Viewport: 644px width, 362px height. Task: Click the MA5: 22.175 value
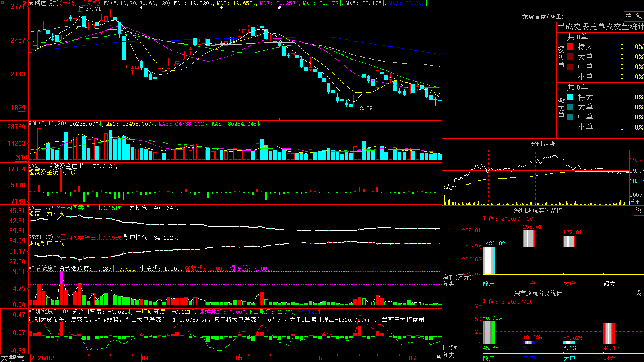(x=366, y=3)
